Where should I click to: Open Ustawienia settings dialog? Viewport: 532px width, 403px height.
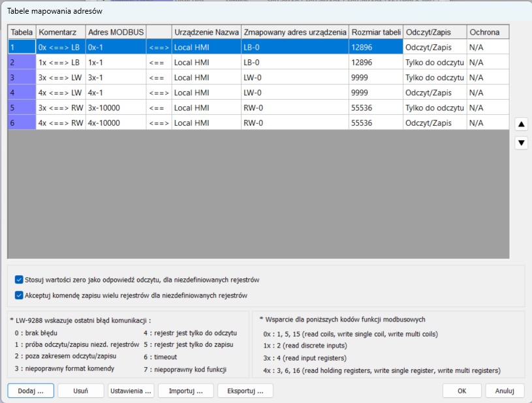[x=131, y=391]
